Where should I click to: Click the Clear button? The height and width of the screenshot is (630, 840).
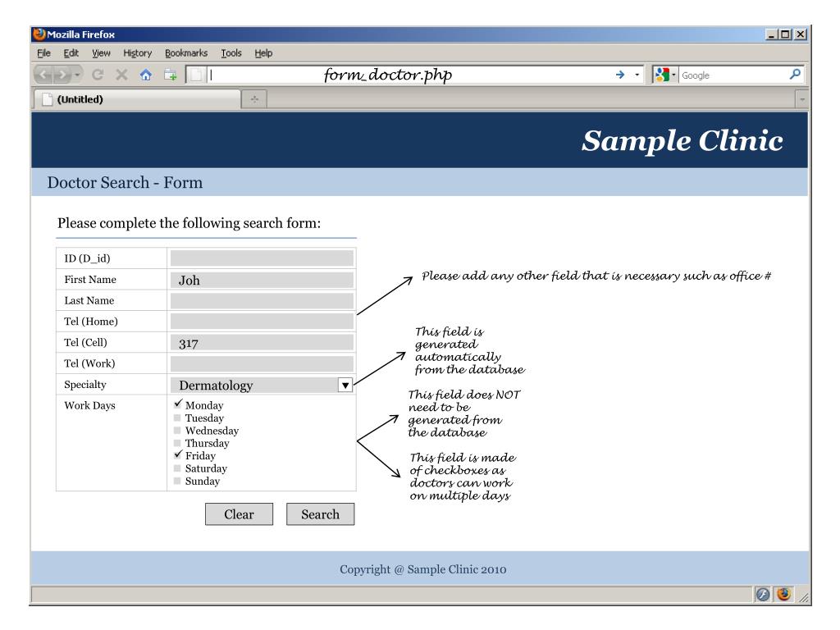pyautogui.click(x=239, y=514)
